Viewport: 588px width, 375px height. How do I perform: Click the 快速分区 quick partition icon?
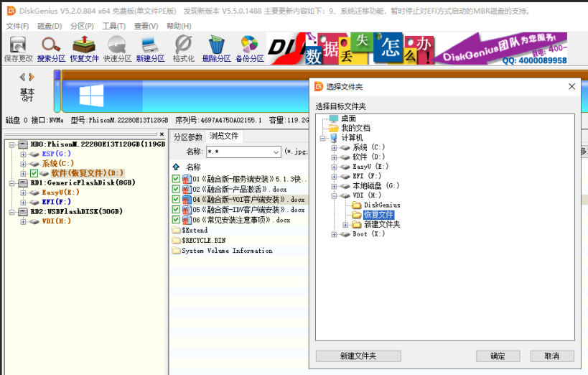click(117, 47)
